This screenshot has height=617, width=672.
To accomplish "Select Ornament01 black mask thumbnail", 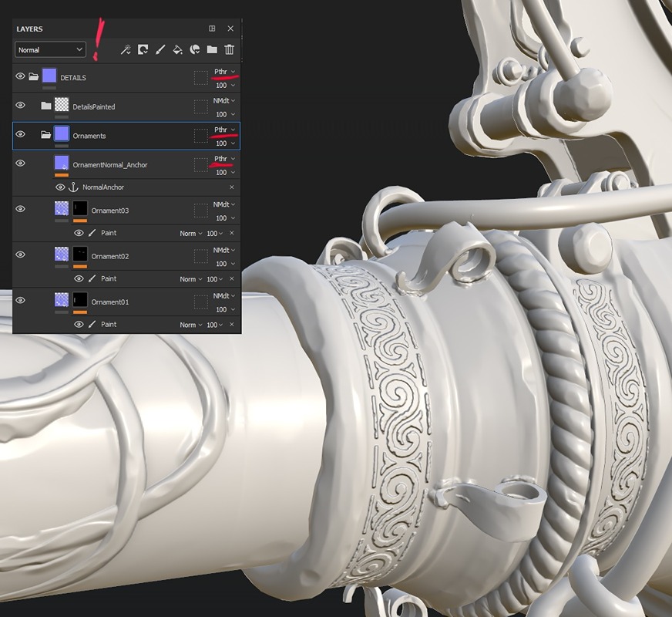I will pyautogui.click(x=80, y=300).
